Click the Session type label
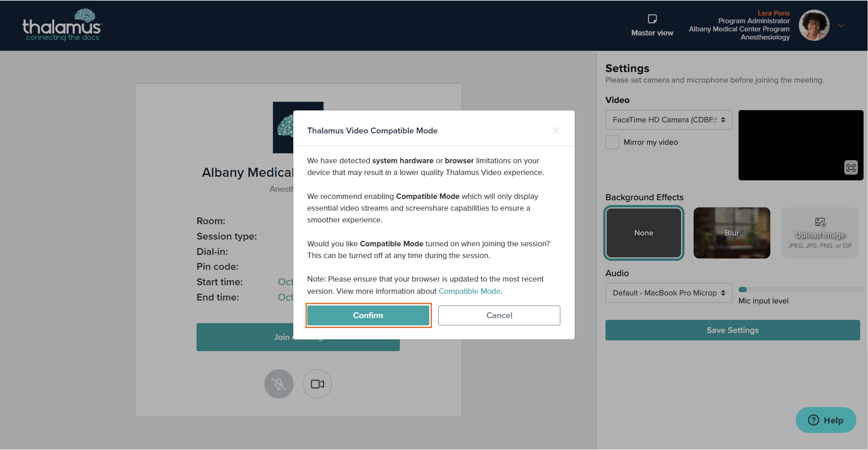Image resolution: width=868 pixels, height=450 pixels. [227, 236]
